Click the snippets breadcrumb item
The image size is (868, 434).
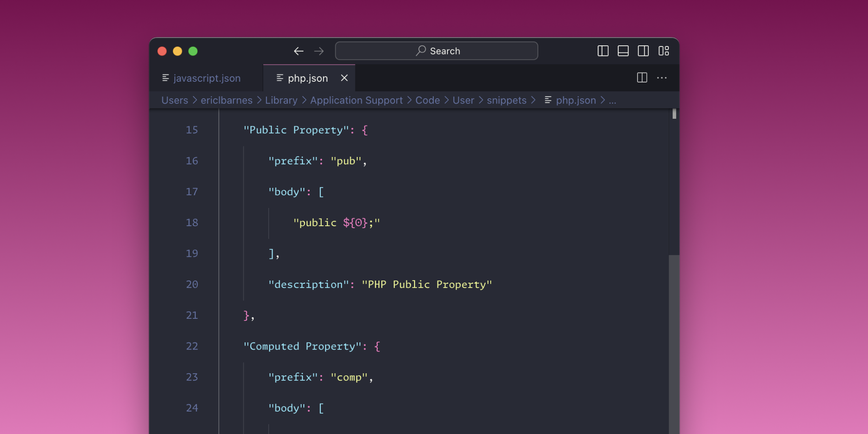507,100
